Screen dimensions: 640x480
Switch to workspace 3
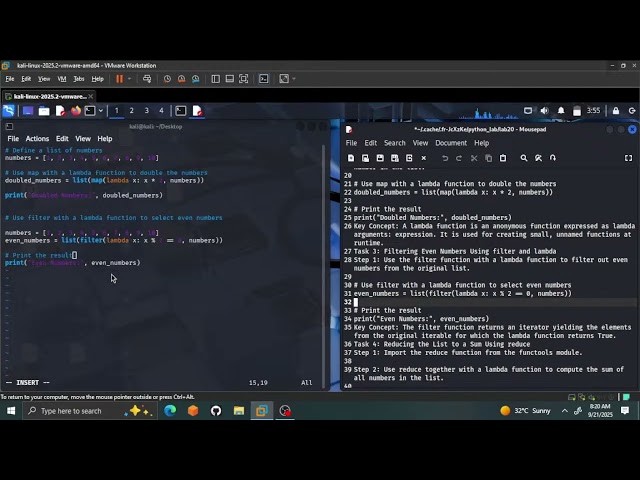pyautogui.click(x=147, y=111)
